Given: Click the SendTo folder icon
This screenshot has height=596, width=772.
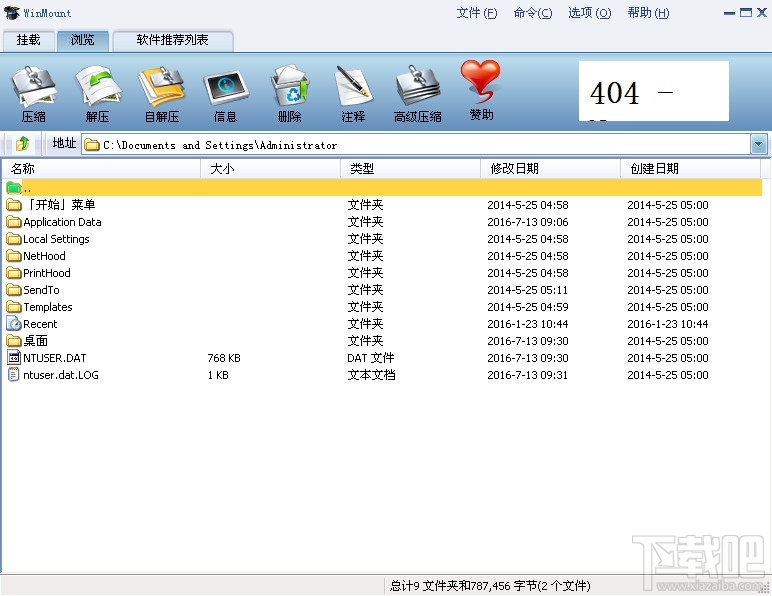Looking at the screenshot, I should click(14, 290).
